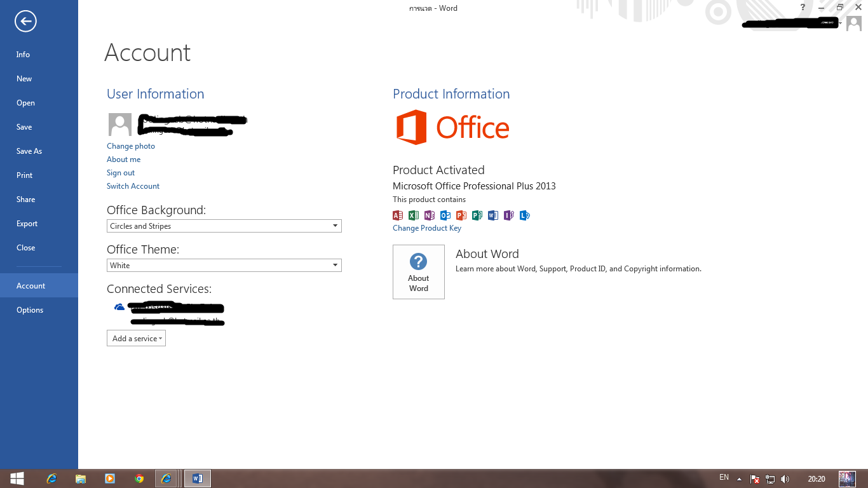Open the Info page
Viewport: 868px width, 488px height.
click(23, 55)
